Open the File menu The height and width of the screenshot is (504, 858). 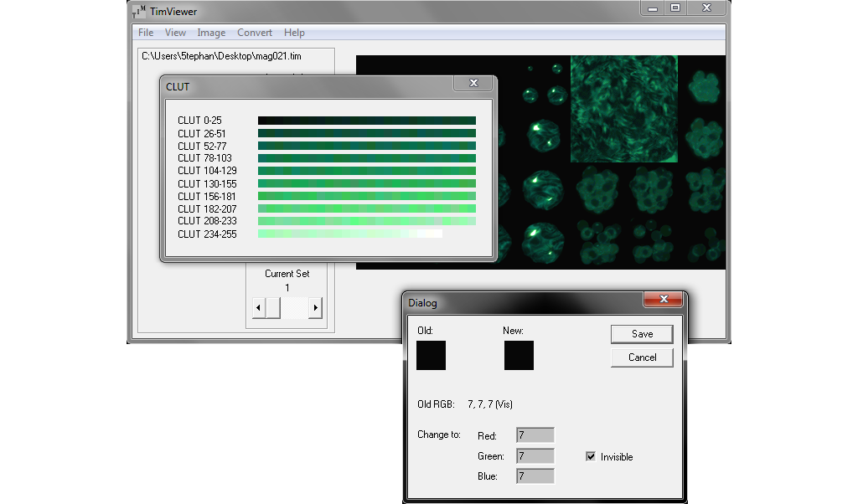146,33
